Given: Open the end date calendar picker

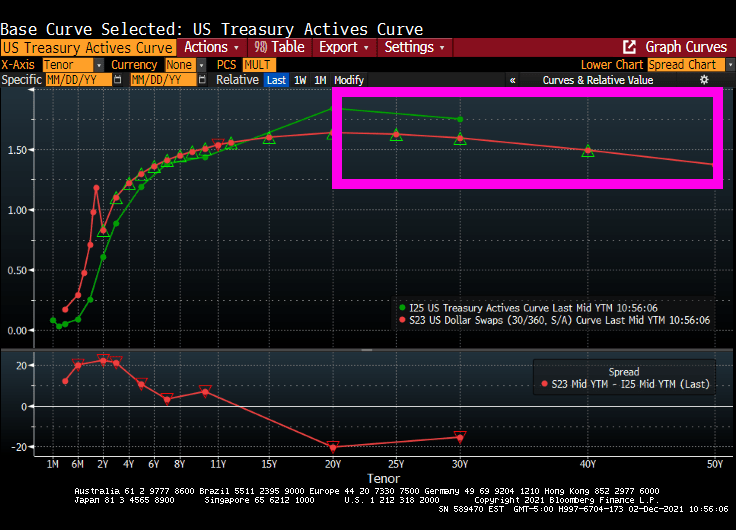Looking at the screenshot, I should (x=203, y=80).
